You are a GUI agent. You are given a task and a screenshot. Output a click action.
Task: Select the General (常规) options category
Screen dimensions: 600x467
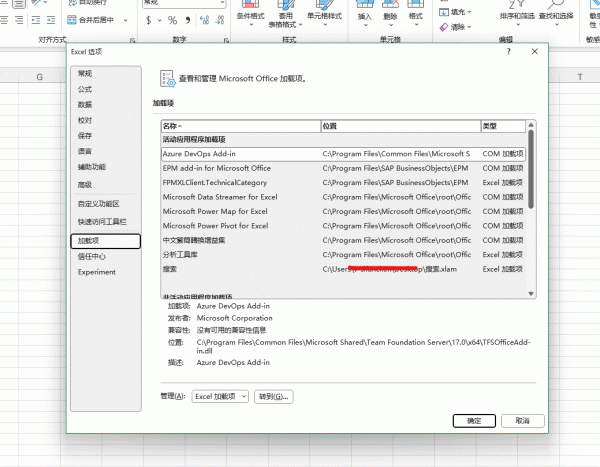click(x=85, y=74)
